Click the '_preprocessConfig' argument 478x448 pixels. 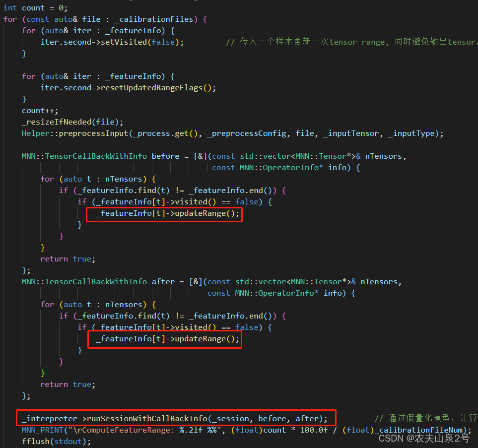(247, 133)
